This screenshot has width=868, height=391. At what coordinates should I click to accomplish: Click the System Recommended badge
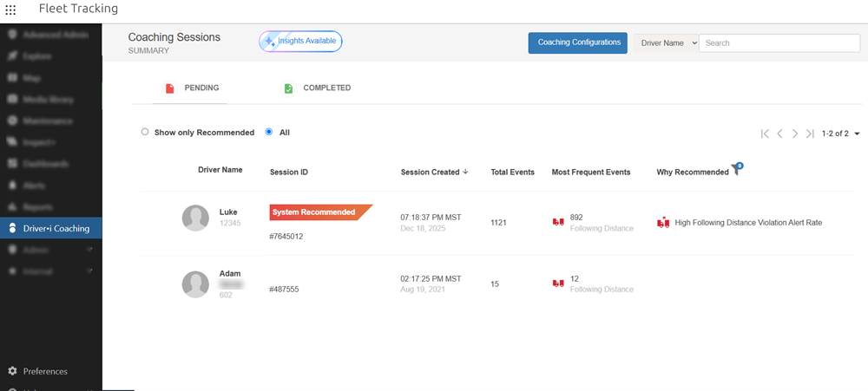click(320, 212)
